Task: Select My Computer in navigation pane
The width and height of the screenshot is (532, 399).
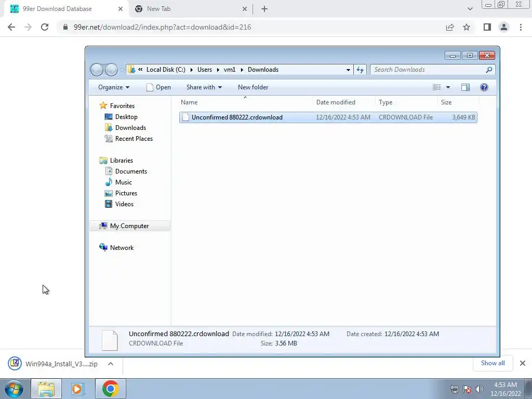Action: coord(129,226)
